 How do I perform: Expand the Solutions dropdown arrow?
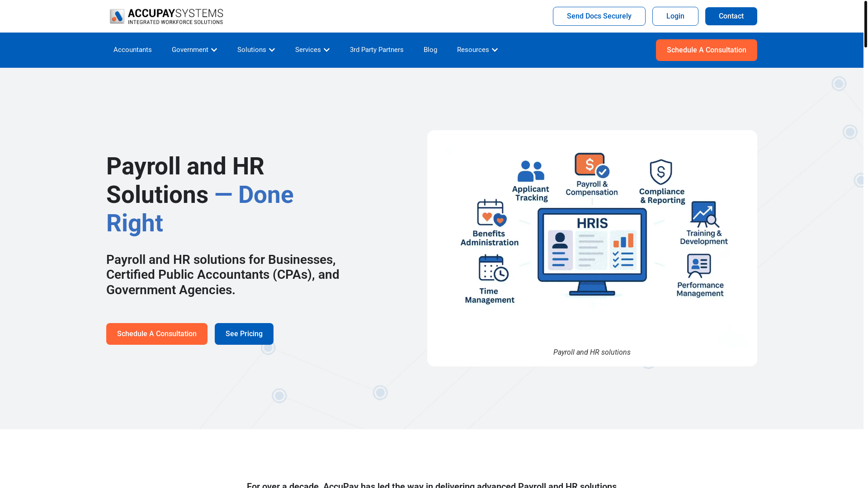pyautogui.click(x=272, y=50)
